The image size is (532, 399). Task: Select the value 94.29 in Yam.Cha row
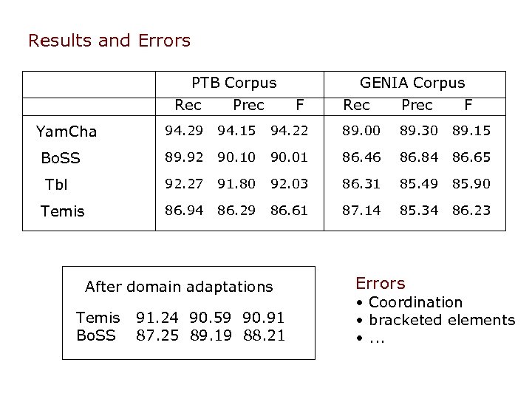pyautogui.click(x=185, y=132)
